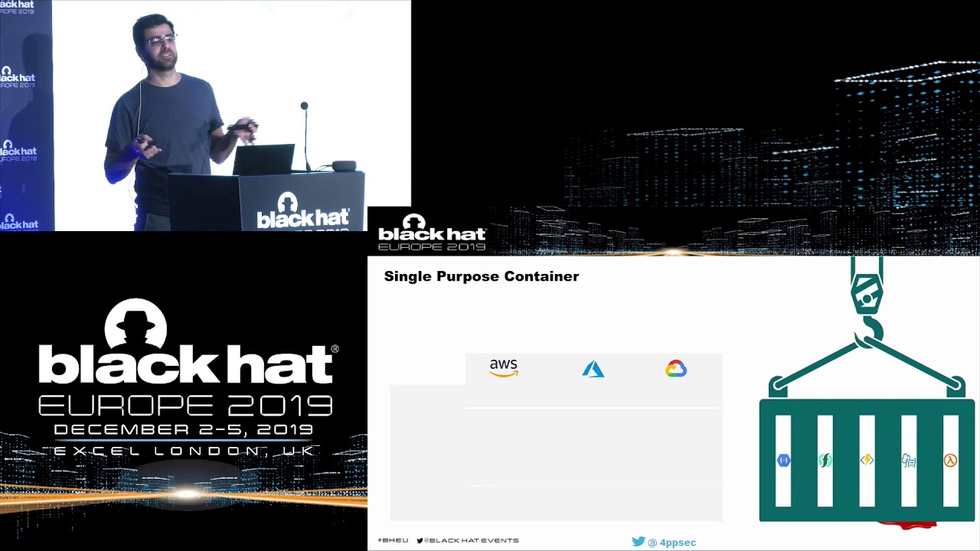The width and height of the screenshot is (980, 551).
Task: Click 'EUROPE 2019' text in left banner
Action: [x=185, y=406]
